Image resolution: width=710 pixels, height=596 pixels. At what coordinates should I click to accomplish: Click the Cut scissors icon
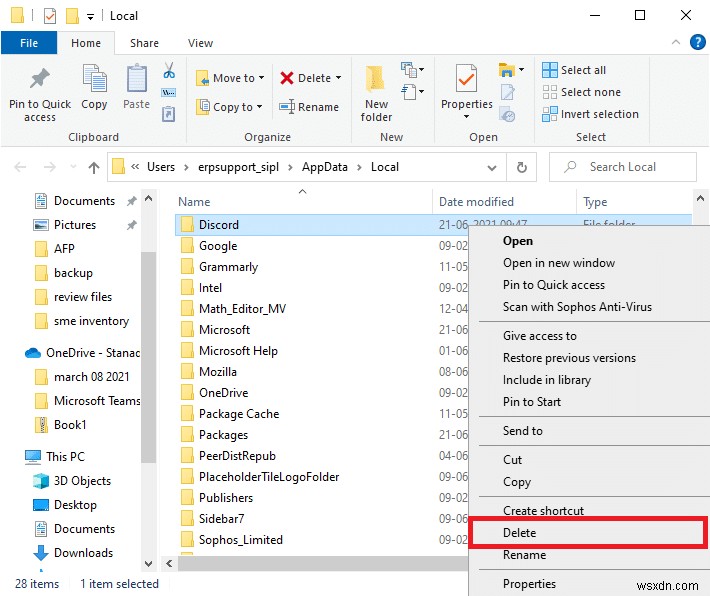[x=169, y=71]
